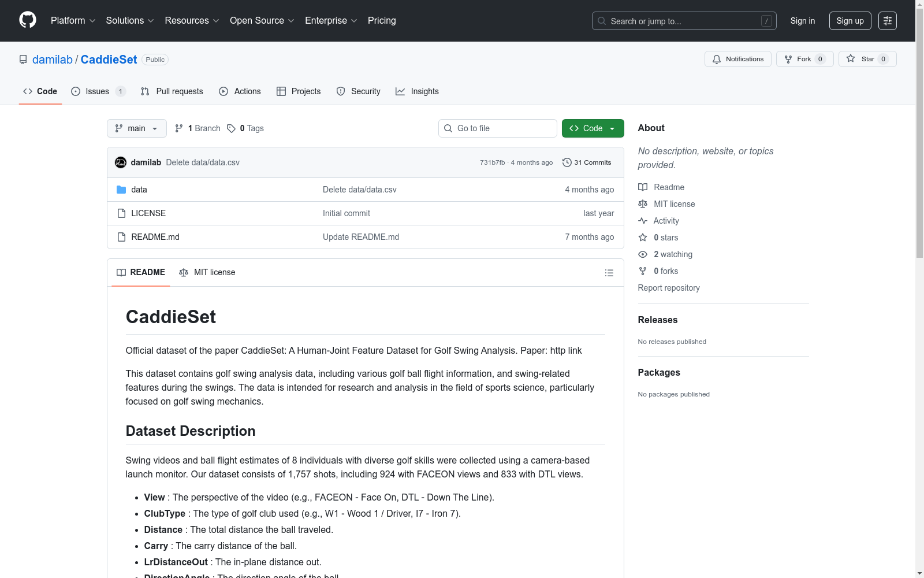Click damilab avatar in commit row
This screenshot has height=578, width=924.
point(121,162)
